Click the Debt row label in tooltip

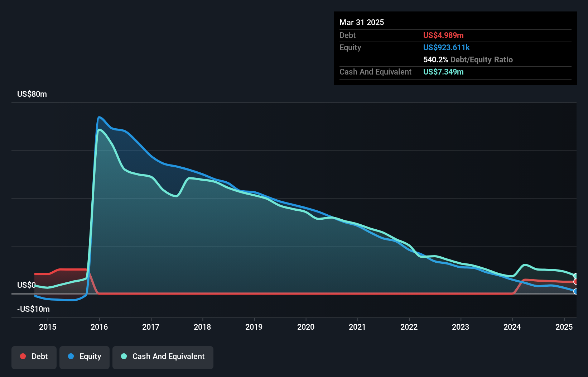[347, 35]
